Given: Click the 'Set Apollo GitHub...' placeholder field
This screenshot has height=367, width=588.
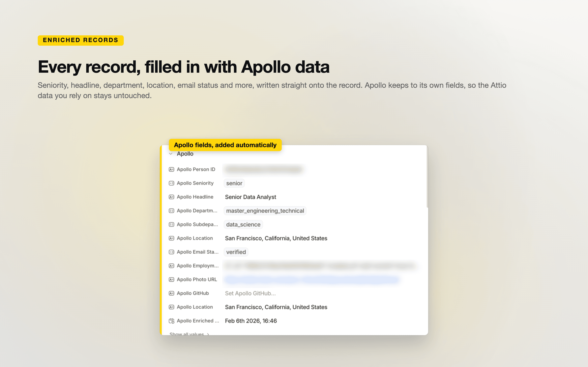Looking at the screenshot, I should (250, 293).
